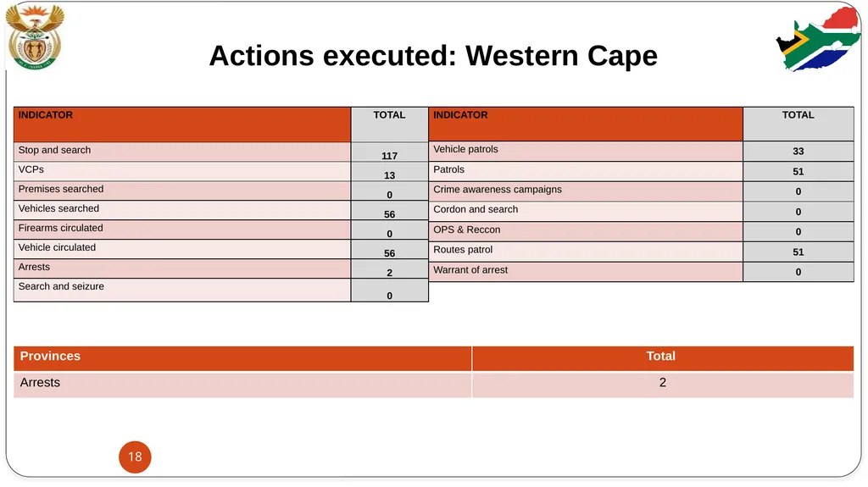Click the Search and seizure row label
868x487 pixels.
pos(61,286)
